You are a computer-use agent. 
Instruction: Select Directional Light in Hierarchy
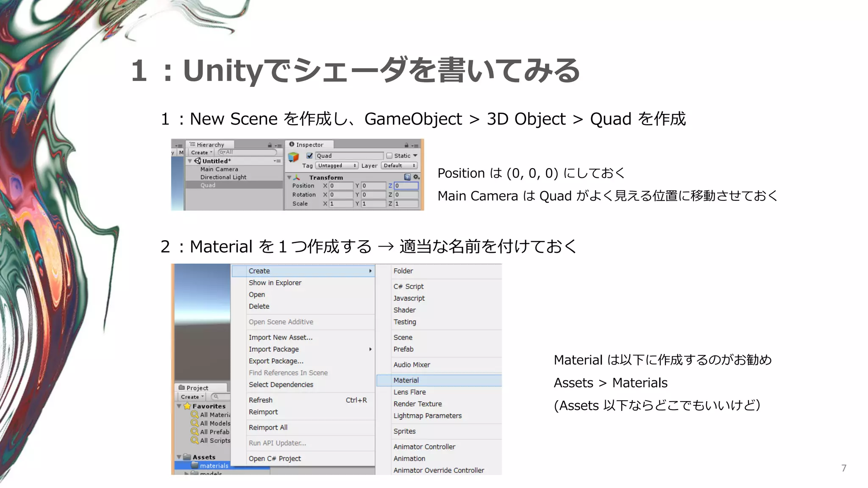[x=234, y=177]
